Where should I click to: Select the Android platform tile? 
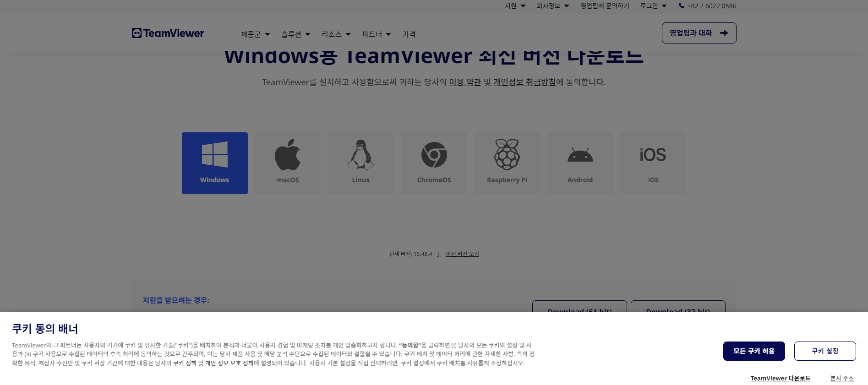point(580,163)
